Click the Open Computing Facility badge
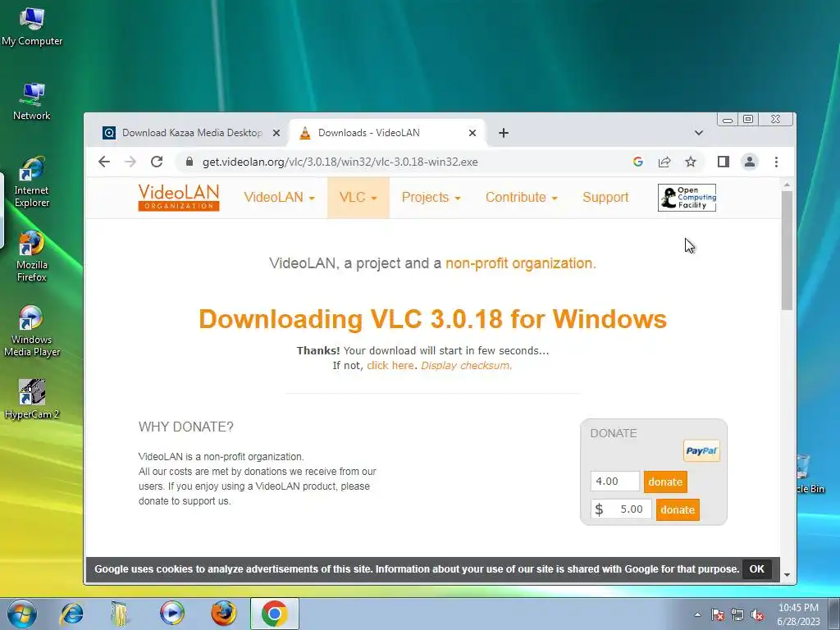Image resolution: width=840 pixels, height=630 pixels. click(x=687, y=198)
